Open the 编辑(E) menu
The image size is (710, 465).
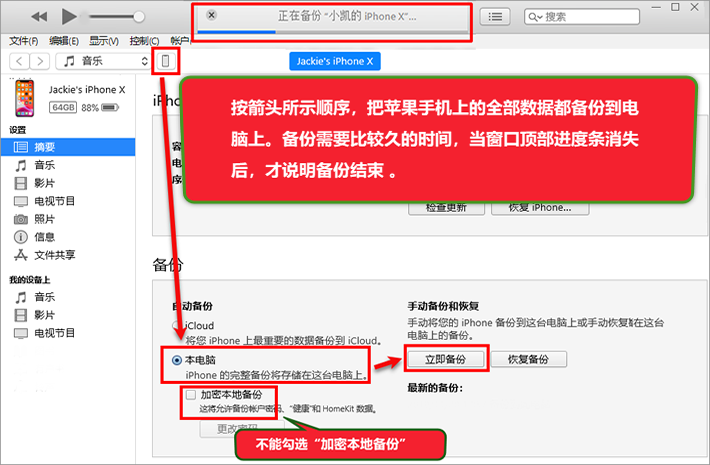(64, 41)
